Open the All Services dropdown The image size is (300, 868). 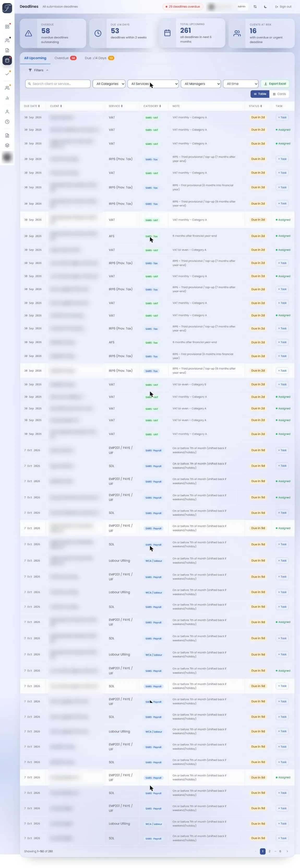[x=153, y=84]
